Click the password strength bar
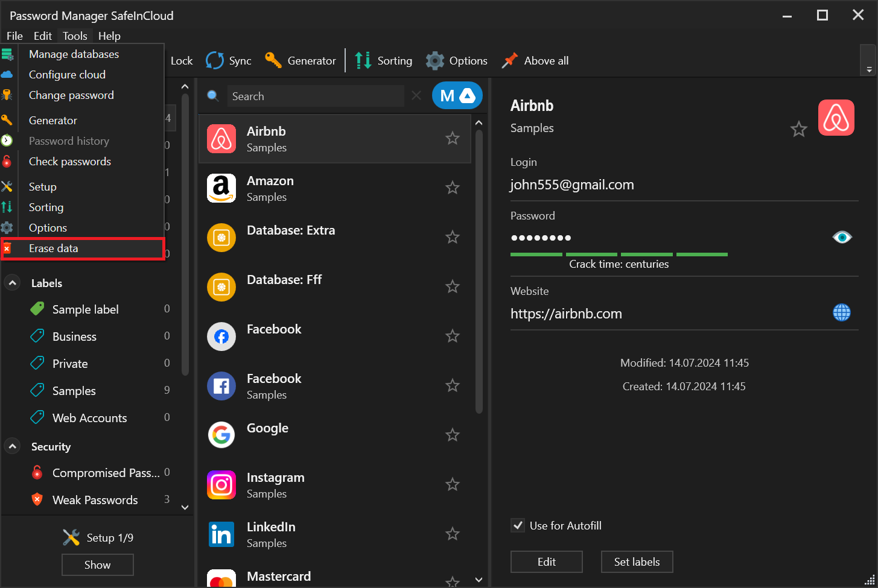 (619, 254)
